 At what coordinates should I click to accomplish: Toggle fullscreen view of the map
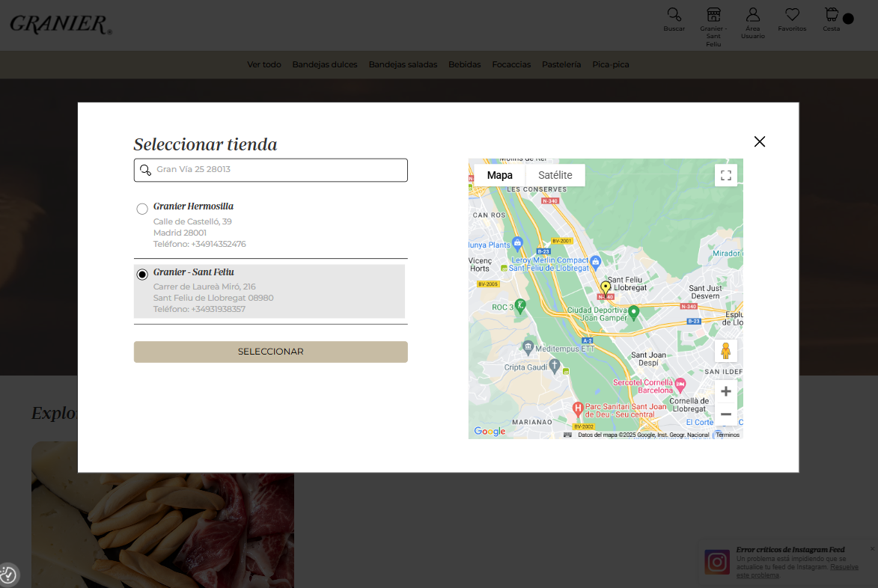(x=726, y=175)
